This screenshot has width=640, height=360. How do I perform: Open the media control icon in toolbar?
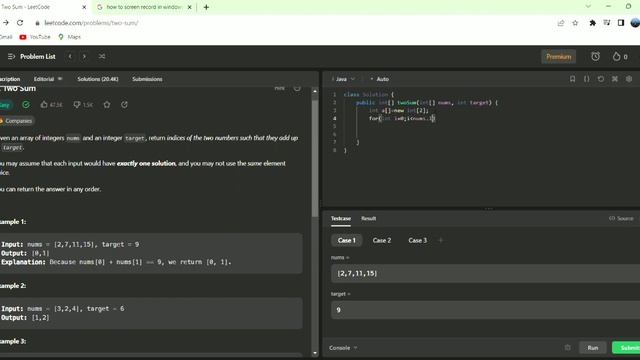point(607,23)
